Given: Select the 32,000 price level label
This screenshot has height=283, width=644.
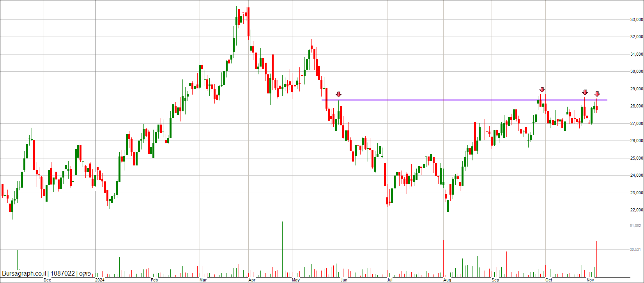Looking at the screenshot, I should click(x=637, y=37).
